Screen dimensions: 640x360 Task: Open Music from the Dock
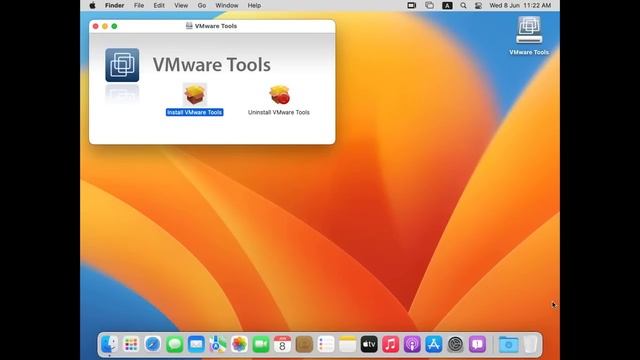pos(391,344)
